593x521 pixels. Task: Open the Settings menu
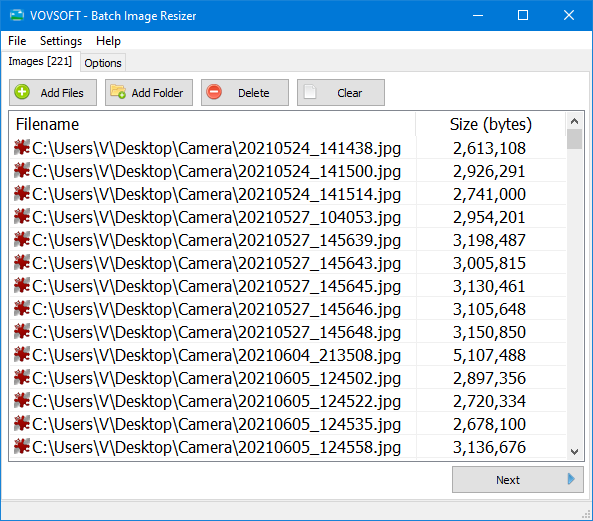[x=61, y=41]
